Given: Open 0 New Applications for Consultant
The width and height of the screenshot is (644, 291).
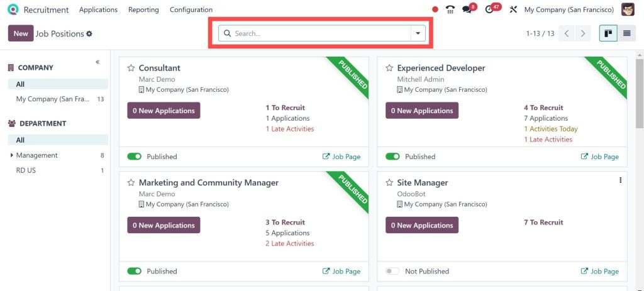Looking at the screenshot, I should point(164,111).
